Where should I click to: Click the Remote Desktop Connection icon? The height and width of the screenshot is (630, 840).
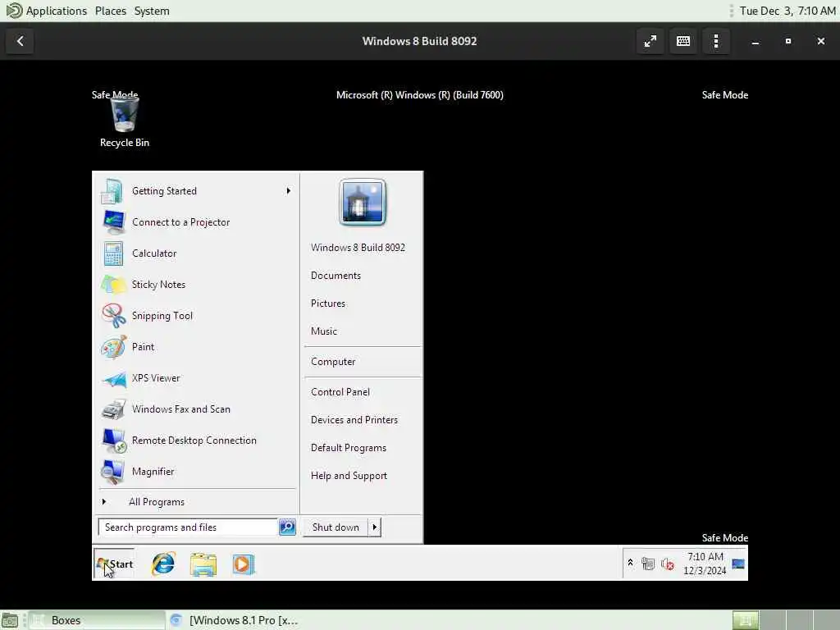113,441
